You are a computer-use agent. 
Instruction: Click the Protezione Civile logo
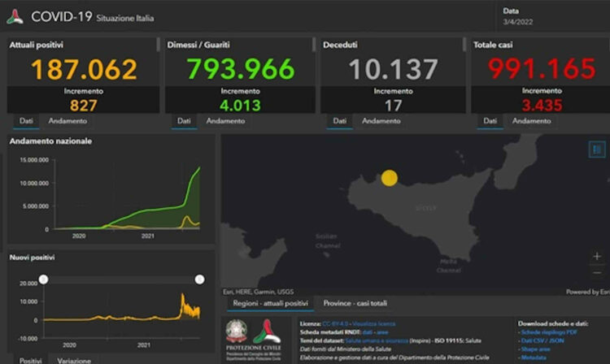point(266,333)
